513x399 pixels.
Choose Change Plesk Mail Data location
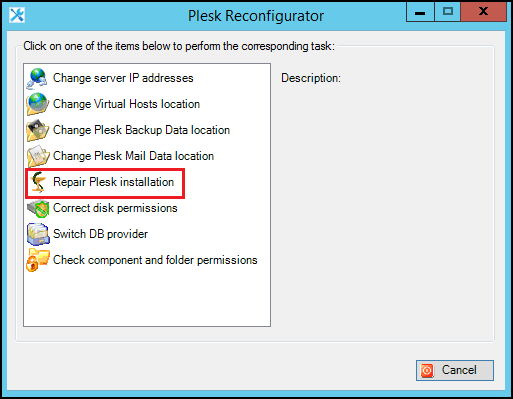coord(133,156)
